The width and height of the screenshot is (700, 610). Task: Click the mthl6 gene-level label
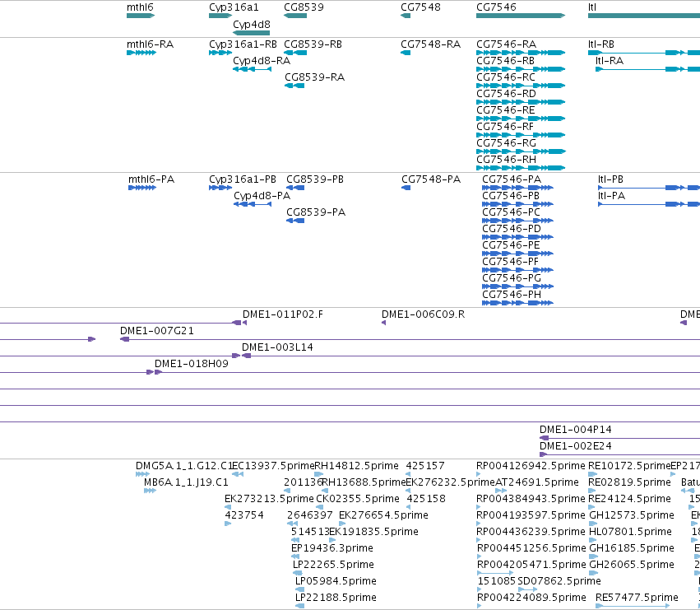[140, 7]
